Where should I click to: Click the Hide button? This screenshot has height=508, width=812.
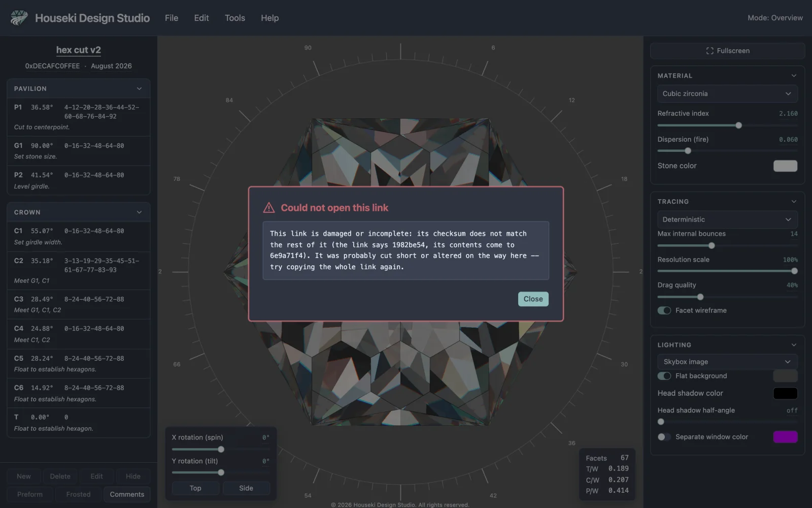click(133, 477)
